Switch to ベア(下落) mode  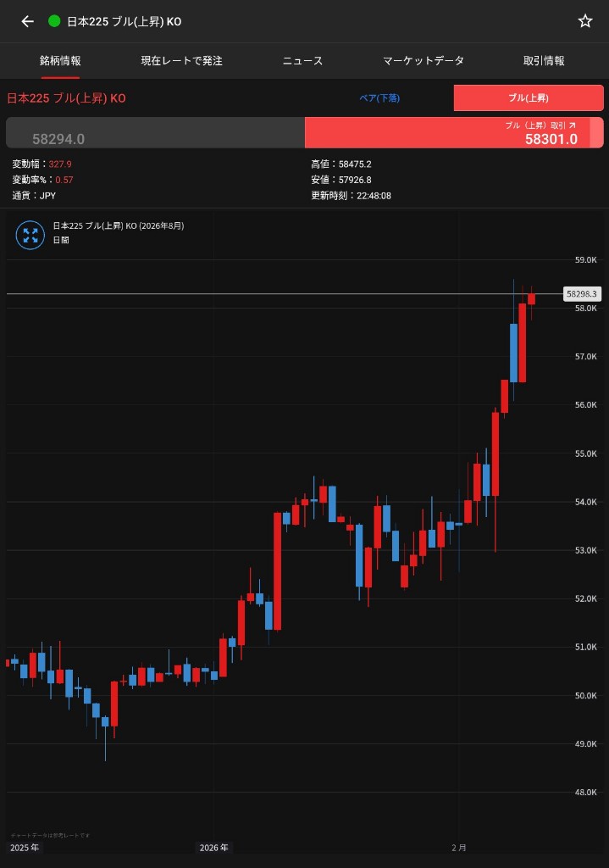tap(379, 98)
